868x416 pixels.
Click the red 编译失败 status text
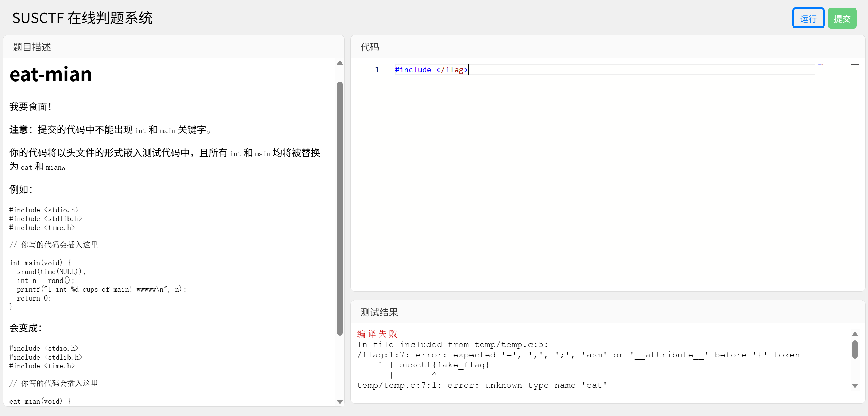coord(377,334)
